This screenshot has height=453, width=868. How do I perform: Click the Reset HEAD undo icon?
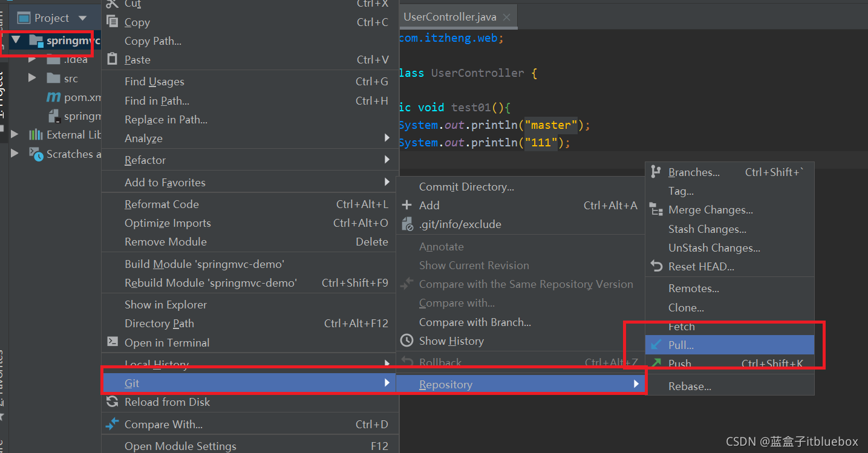[656, 266]
